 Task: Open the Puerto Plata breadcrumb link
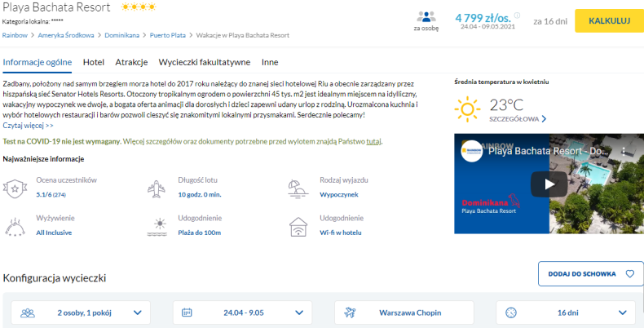pyautogui.click(x=168, y=35)
